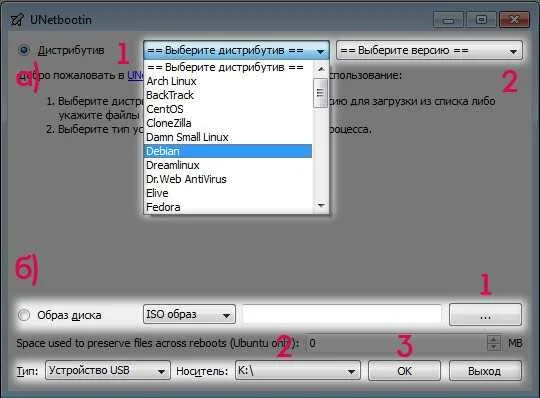Increase persistent space with the stepper arrows
Screen dimensions: 540x398
pyautogui.click(x=494, y=339)
